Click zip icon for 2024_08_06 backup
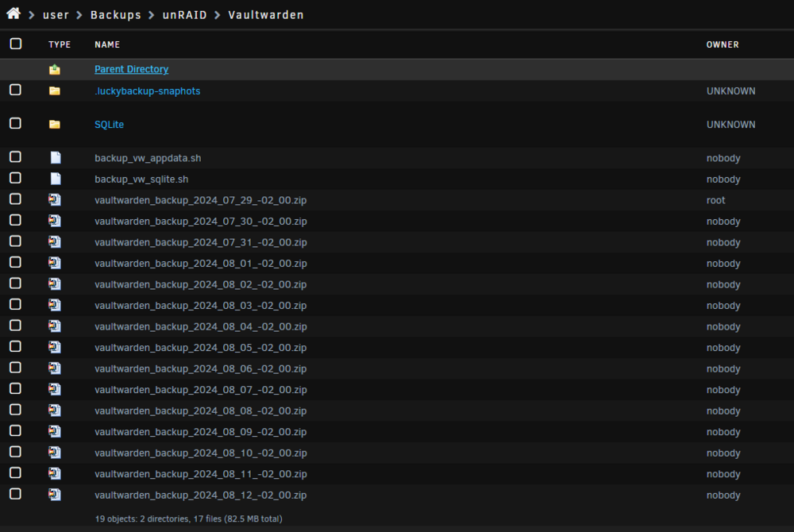 (x=55, y=368)
